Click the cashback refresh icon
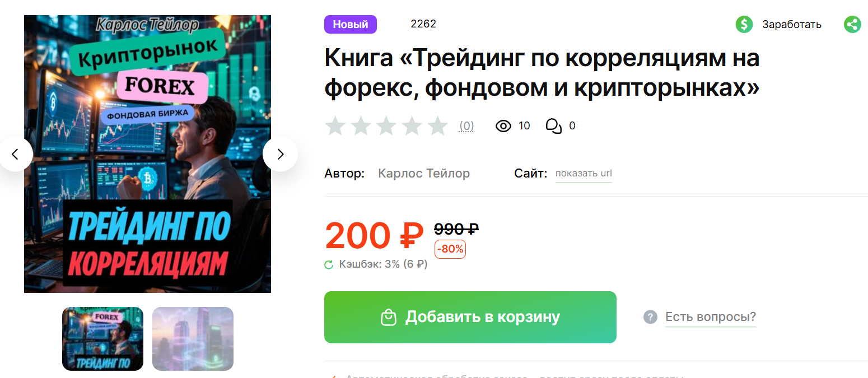This screenshot has width=868, height=378. (x=329, y=264)
